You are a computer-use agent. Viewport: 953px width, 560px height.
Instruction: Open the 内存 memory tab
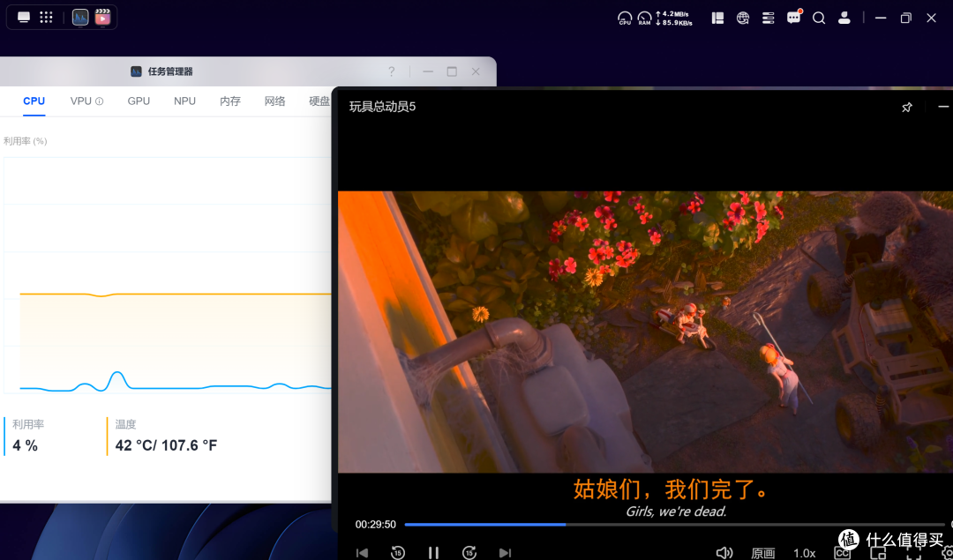click(x=229, y=101)
